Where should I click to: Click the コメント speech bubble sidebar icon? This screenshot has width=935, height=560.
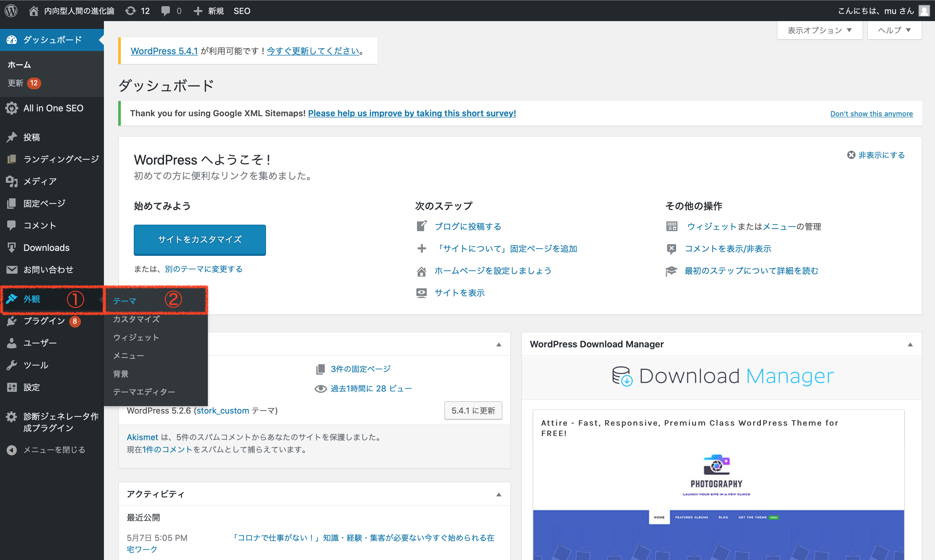(12, 225)
